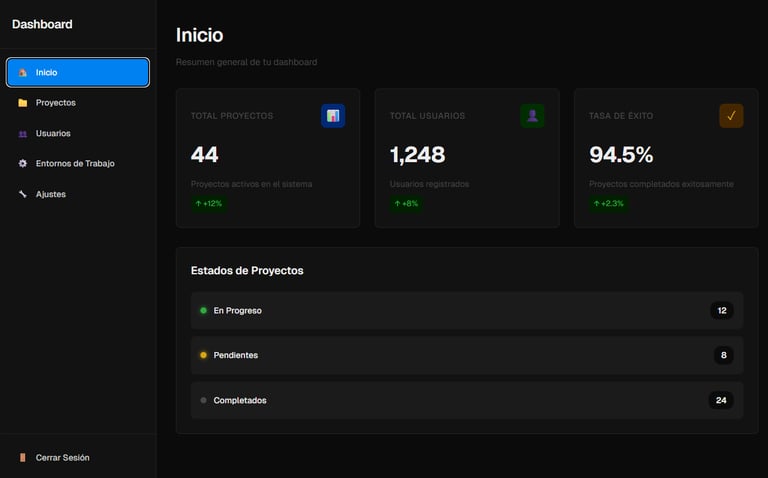Click the +8% growth badge
The image size is (768, 478).
pos(406,203)
